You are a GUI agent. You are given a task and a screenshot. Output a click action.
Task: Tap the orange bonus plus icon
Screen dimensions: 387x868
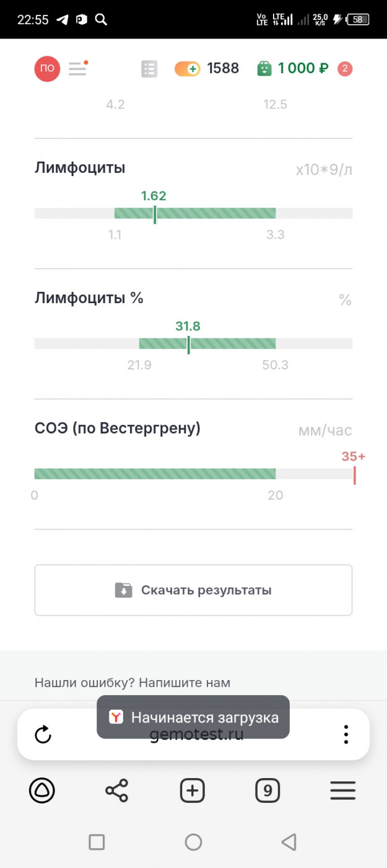pos(187,69)
